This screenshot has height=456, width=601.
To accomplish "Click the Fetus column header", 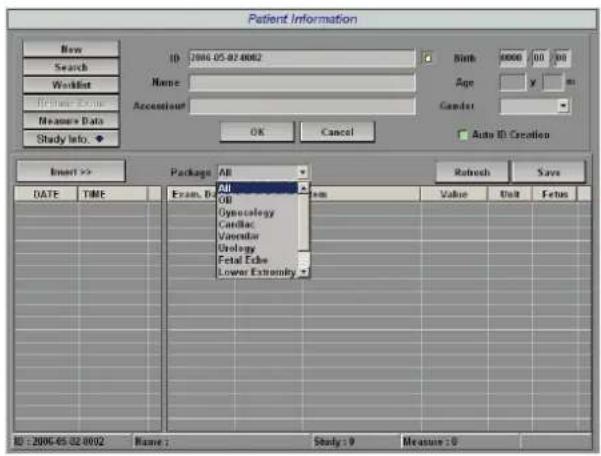I will (554, 194).
